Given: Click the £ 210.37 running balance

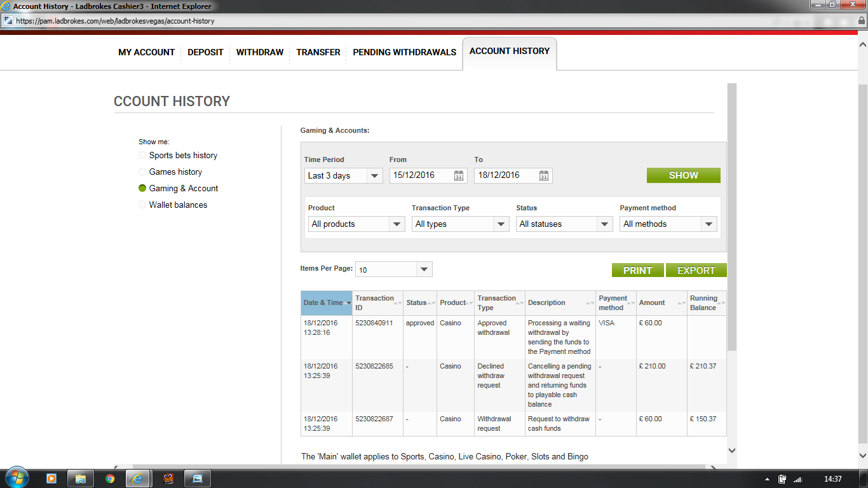Looking at the screenshot, I should [x=703, y=366].
